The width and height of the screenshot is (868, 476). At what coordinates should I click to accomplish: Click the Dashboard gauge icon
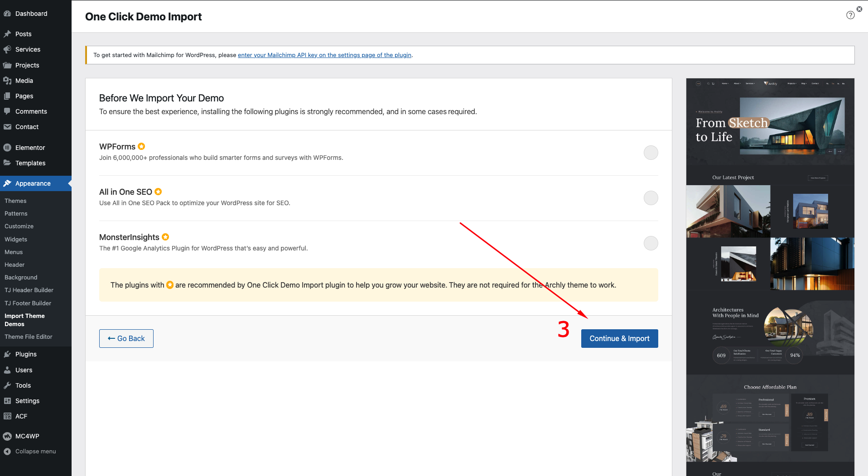click(x=7, y=14)
